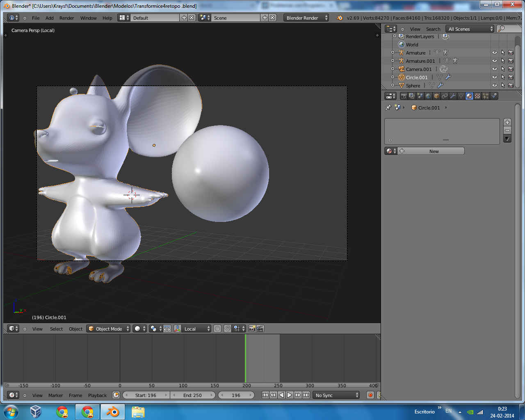525x420 pixels.
Task: Open the snap element type dropdown
Action: point(239,329)
